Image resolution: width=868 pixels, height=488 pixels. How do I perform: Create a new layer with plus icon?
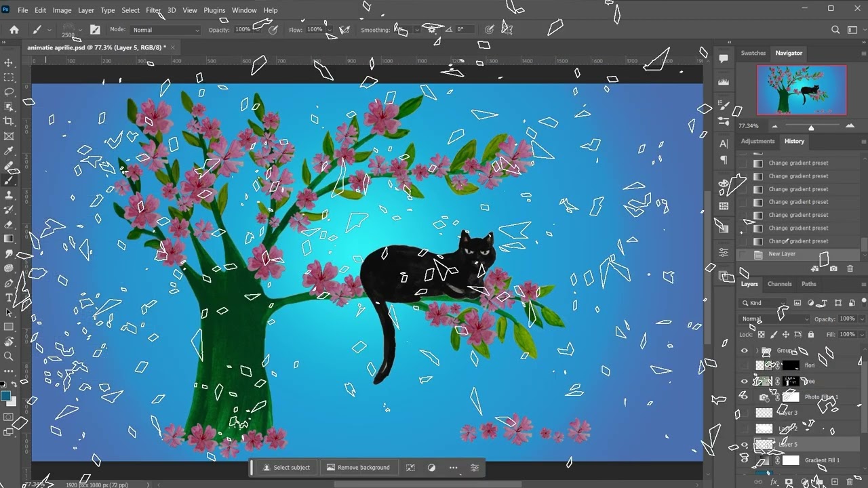coord(835,482)
